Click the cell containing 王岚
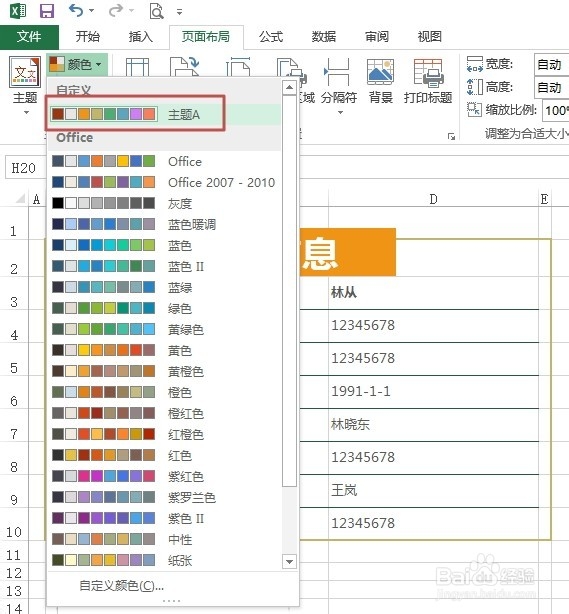 (x=433, y=490)
